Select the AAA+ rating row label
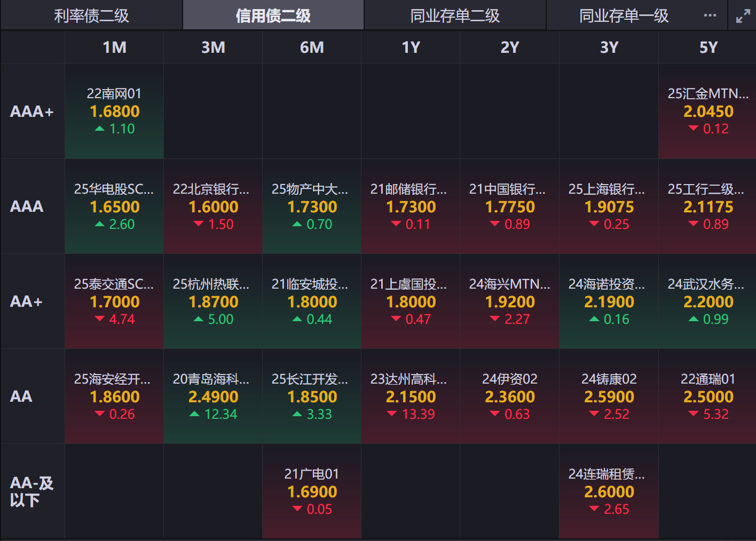756x541 pixels. [32, 112]
